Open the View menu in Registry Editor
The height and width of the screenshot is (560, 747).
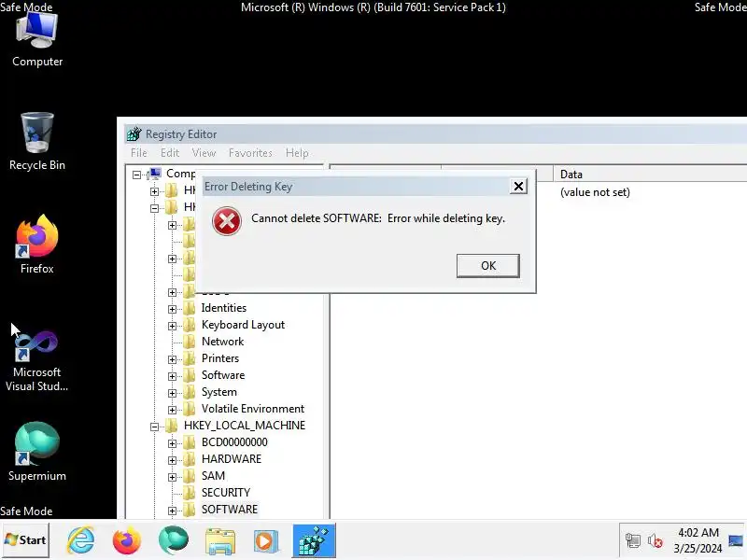click(x=204, y=153)
